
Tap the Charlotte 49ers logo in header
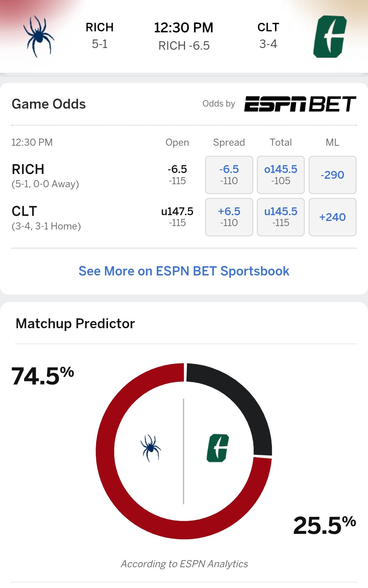click(329, 36)
